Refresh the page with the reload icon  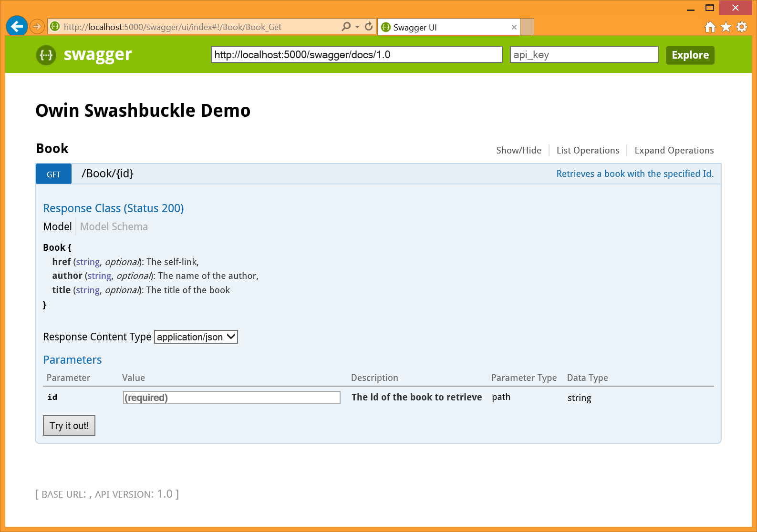pos(369,27)
